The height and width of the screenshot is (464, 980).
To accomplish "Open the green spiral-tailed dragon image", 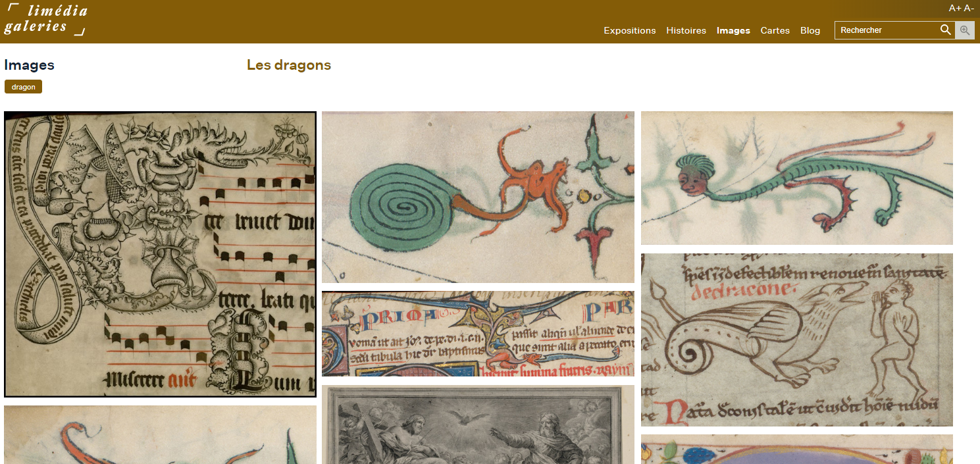I will pyautogui.click(x=478, y=197).
